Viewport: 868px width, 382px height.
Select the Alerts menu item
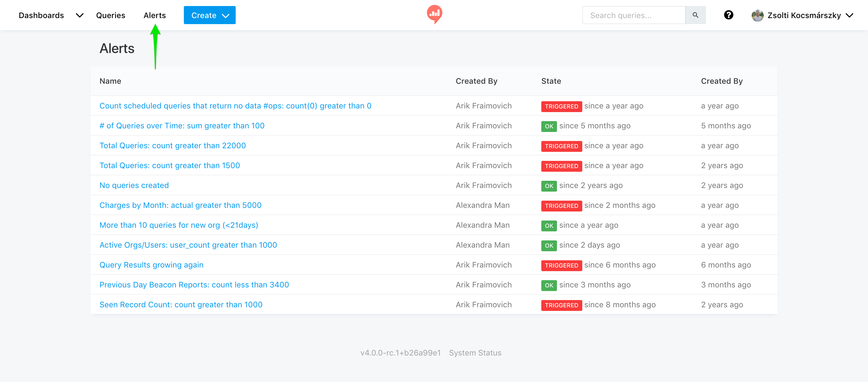coord(154,15)
